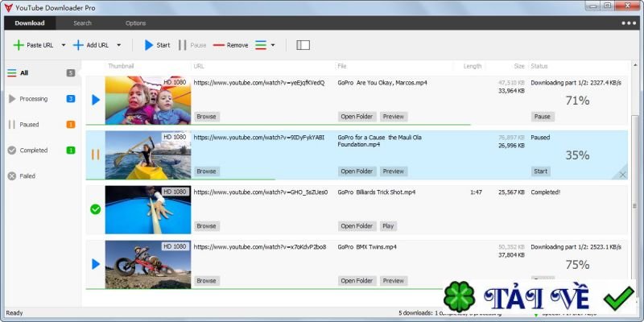This screenshot has height=322, width=644.
Task: Click the Length column header
Action: pos(473,66)
